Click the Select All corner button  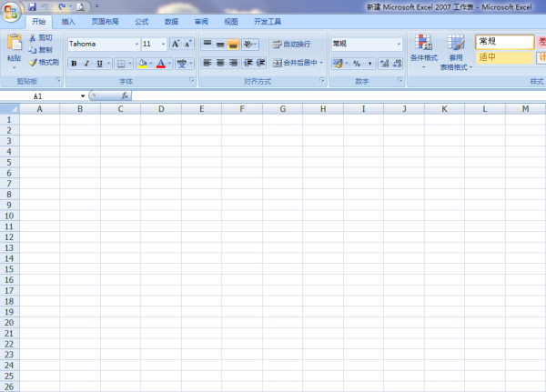pos(10,109)
